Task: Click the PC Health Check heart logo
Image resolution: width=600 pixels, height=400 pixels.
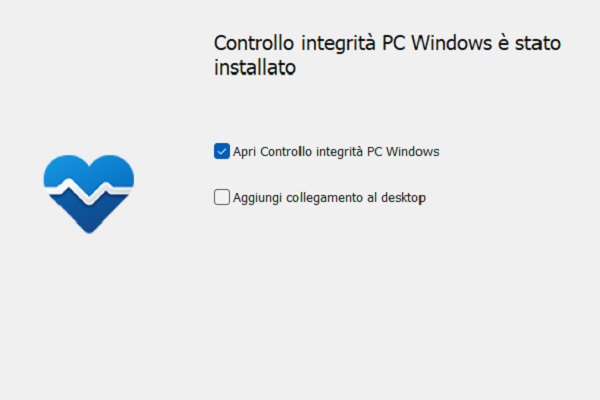Action: [89, 192]
